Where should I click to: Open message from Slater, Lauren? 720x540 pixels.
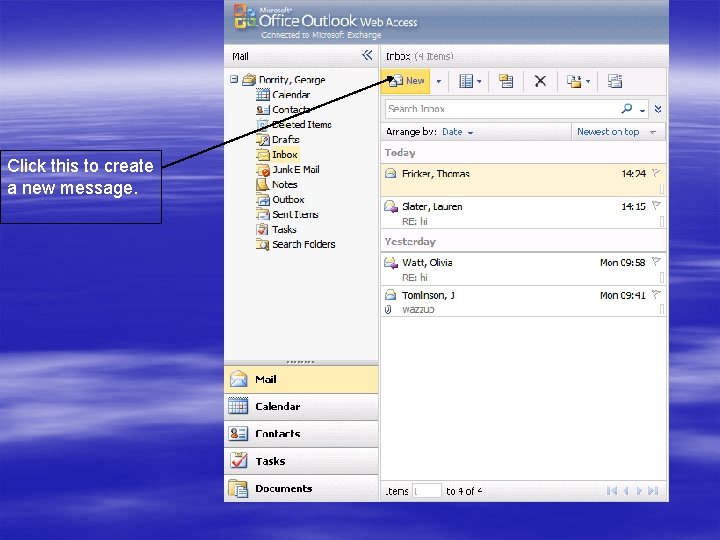click(x=523, y=213)
